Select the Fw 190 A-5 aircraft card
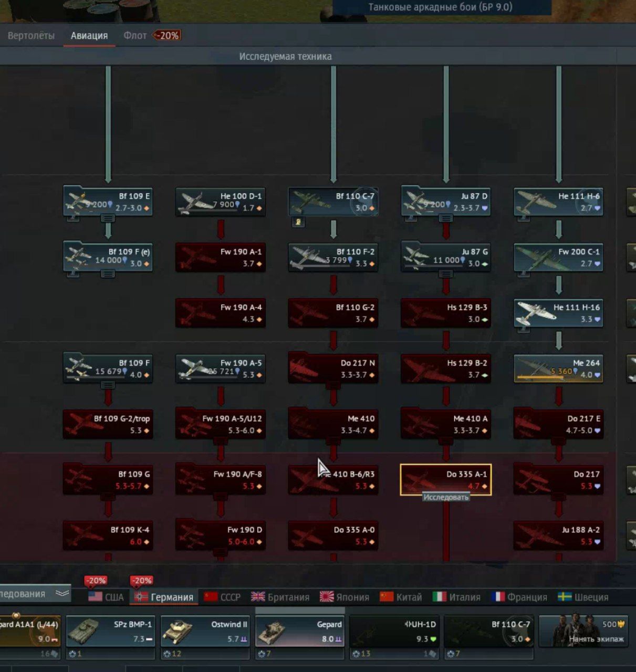This screenshot has width=636, height=672. coord(221,369)
